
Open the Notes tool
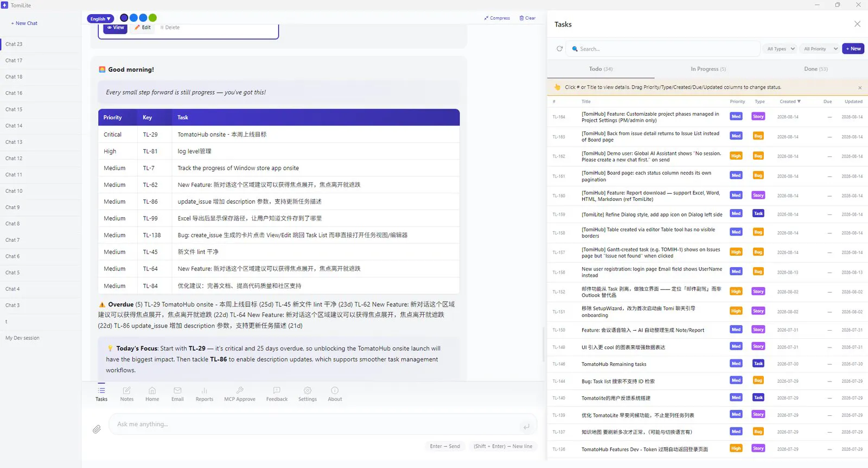click(126, 394)
